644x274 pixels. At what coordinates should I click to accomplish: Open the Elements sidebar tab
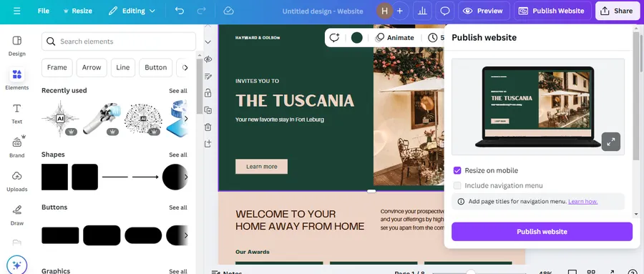coord(17,79)
